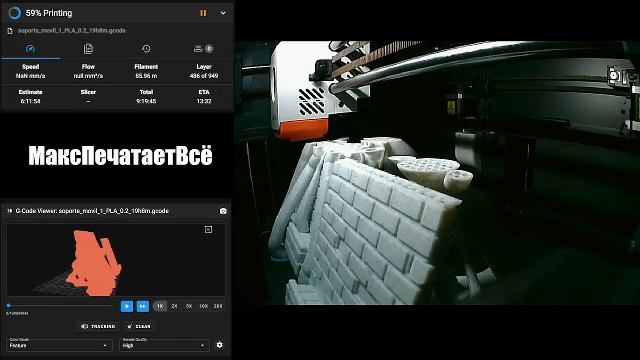Reset the 3D view with the frame icon
640x360 pixels.
208,230
